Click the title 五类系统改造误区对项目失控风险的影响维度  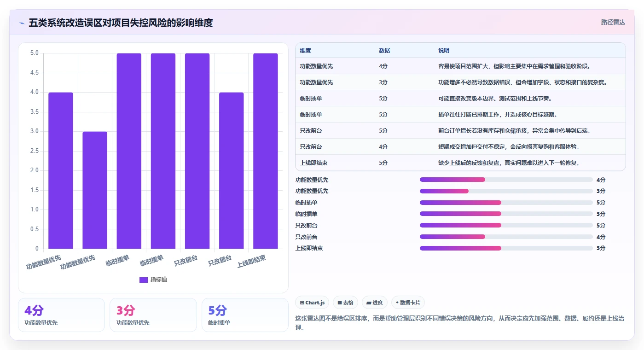[121, 23]
